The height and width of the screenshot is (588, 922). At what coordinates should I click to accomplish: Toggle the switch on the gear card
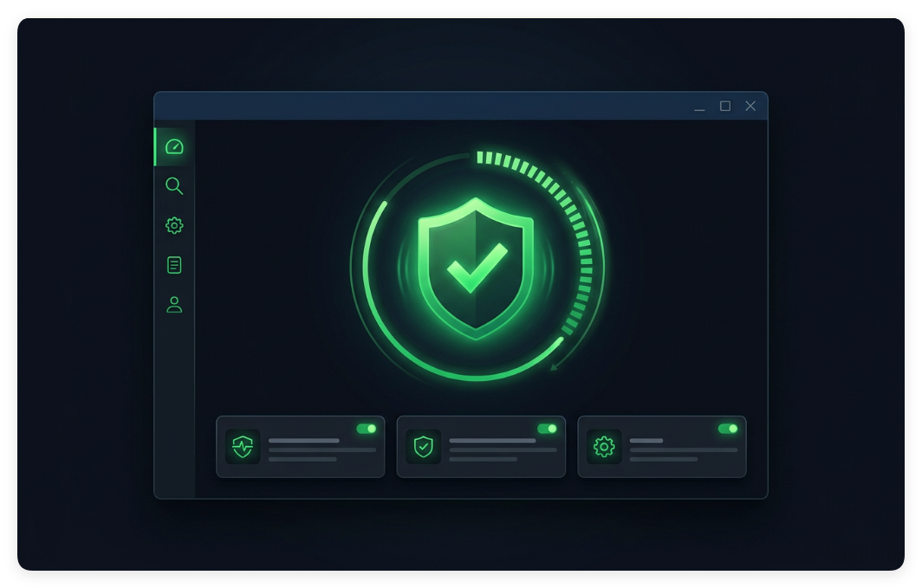point(728,429)
